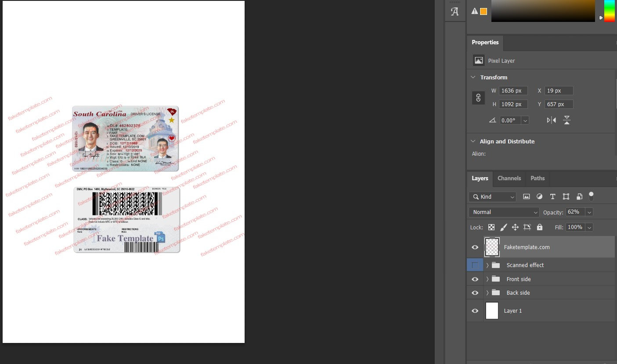Filter layers by smart objects icon
Viewport: 617px width, 364px height.
click(x=580, y=197)
